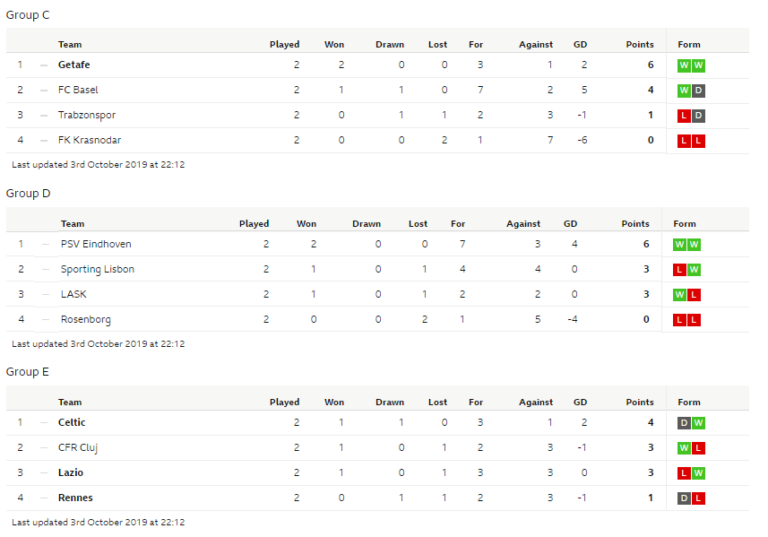Click the Group D heading
The height and width of the screenshot is (537, 768).
pos(28,193)
